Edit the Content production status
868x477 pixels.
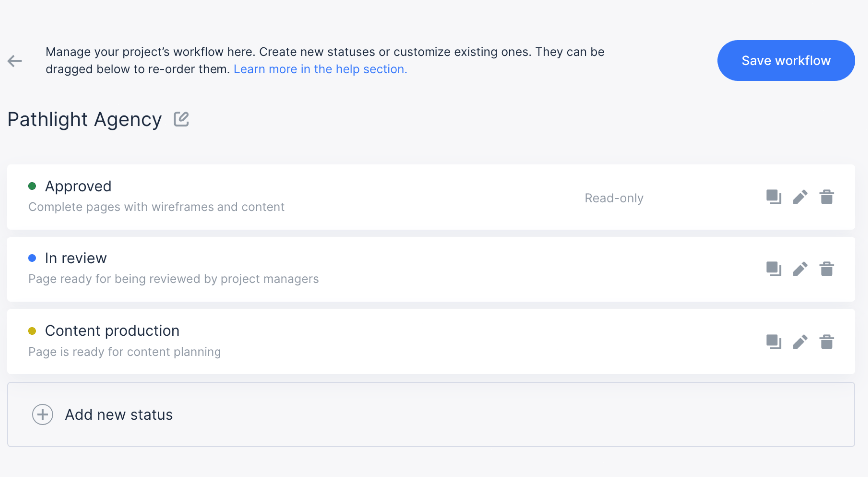[800, 342]
